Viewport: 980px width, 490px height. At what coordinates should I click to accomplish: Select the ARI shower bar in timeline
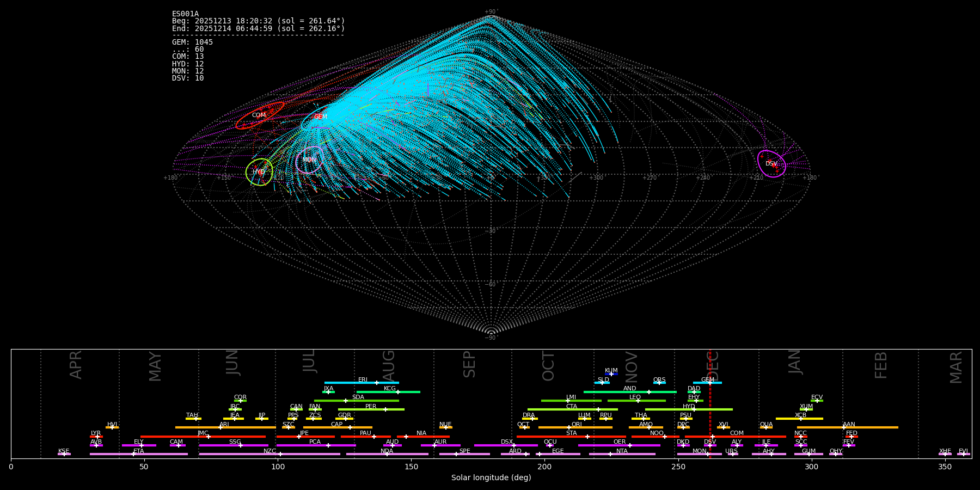click(225, 427)
